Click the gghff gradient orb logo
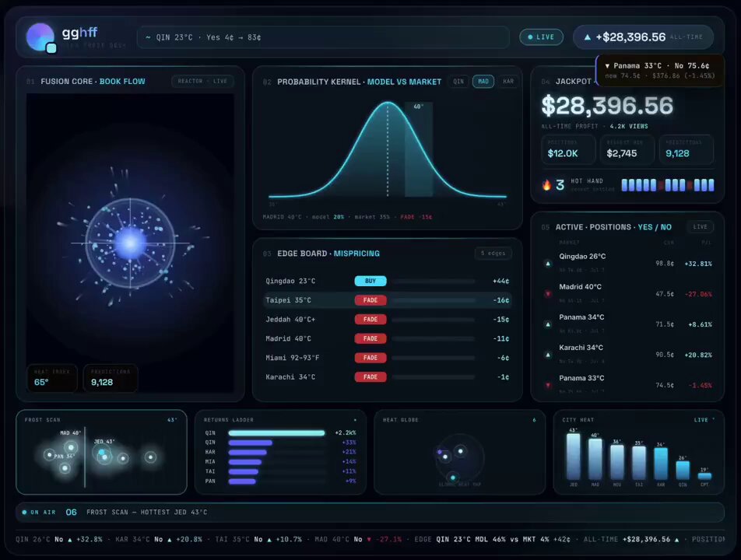 [40, 37]
